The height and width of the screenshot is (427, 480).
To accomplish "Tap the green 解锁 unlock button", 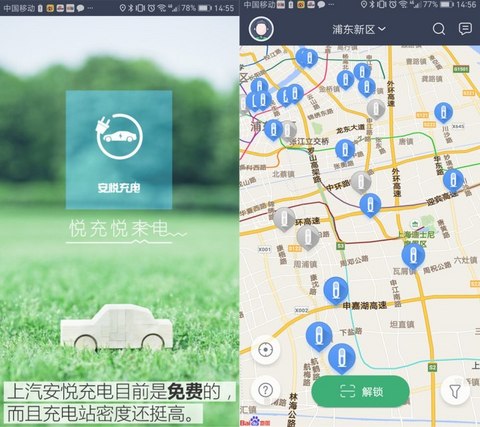I will pyautogui.click(x=360, y=391).
